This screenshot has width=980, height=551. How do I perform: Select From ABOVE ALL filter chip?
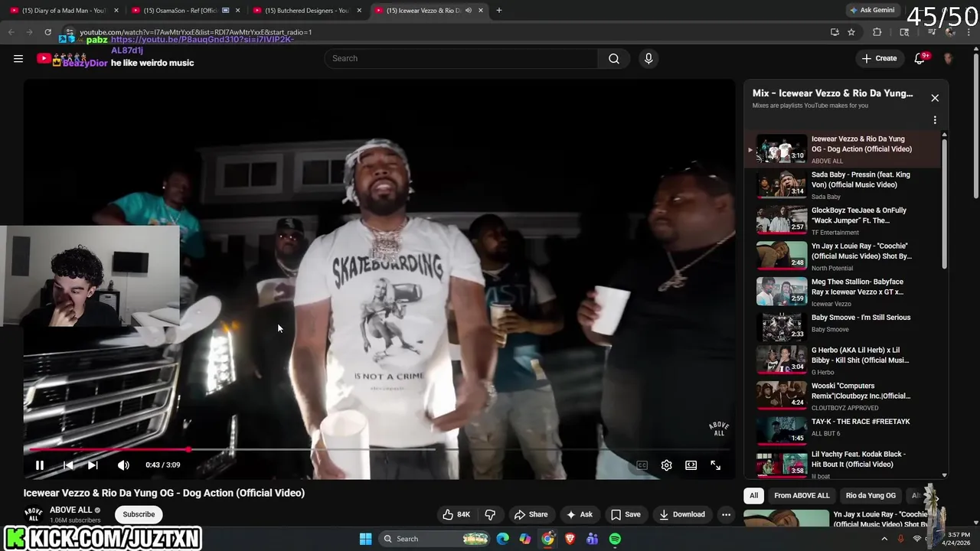coord(802,495)
